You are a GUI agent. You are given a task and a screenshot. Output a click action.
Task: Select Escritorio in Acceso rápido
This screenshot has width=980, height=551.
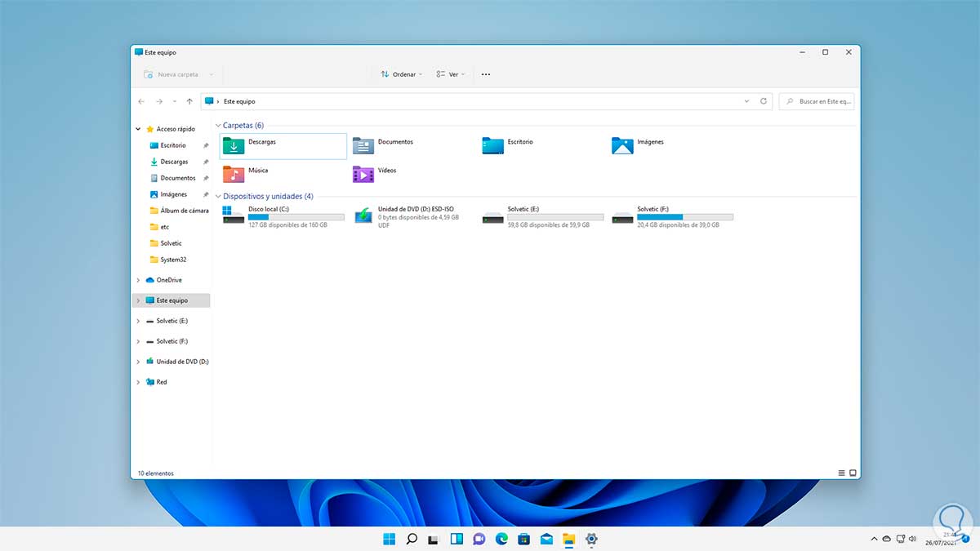tap(171, 145)
